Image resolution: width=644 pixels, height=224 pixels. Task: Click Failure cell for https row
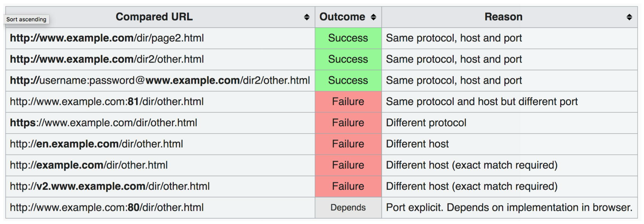pos(348,123)
